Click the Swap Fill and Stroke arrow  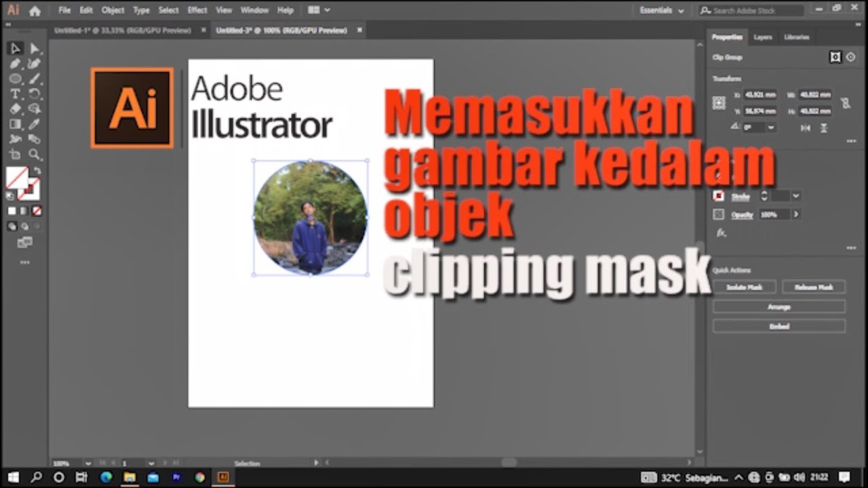[x=37, y=171]
